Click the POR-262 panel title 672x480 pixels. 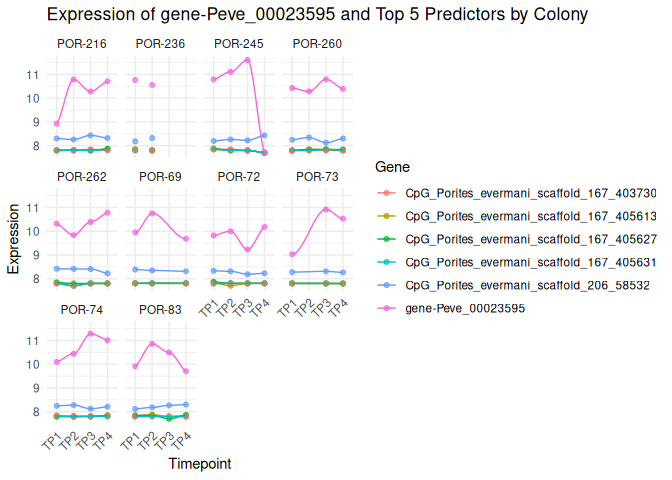[82, 177]
